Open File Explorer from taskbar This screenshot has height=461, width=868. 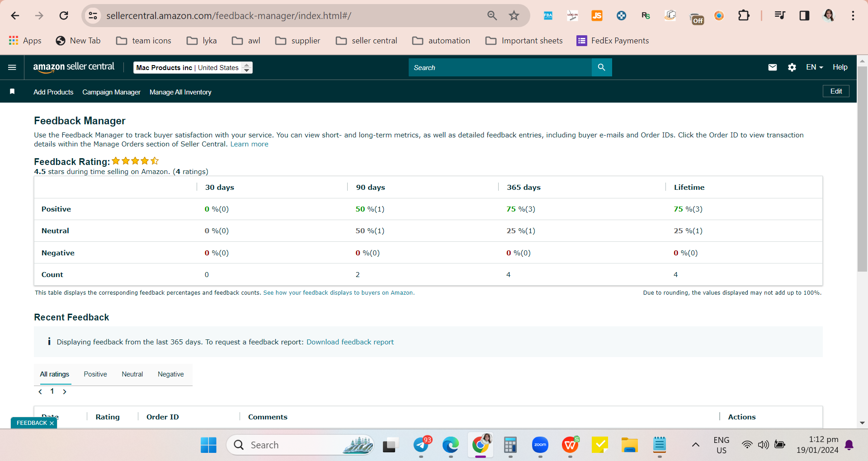pyautogui.click(x=629, y=445)
